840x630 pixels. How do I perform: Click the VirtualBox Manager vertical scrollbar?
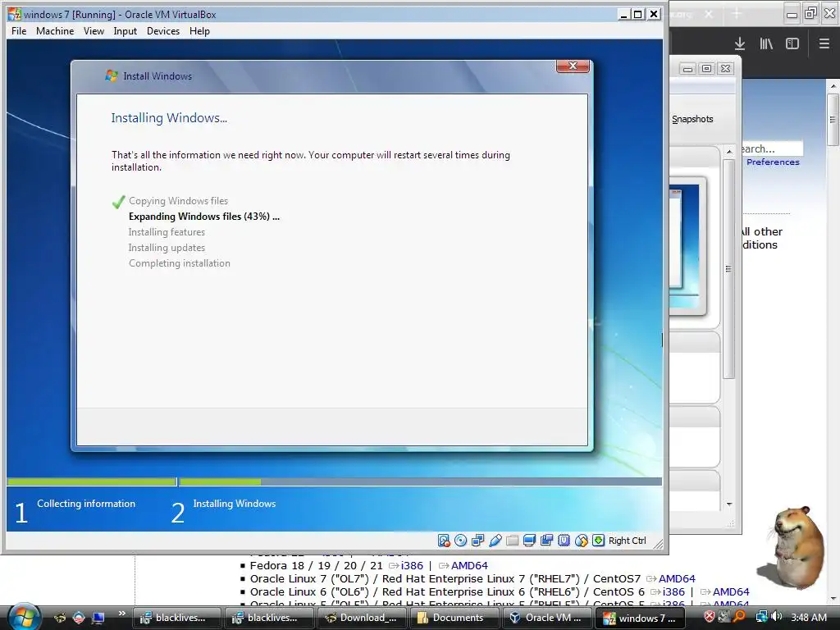point(729,269)
